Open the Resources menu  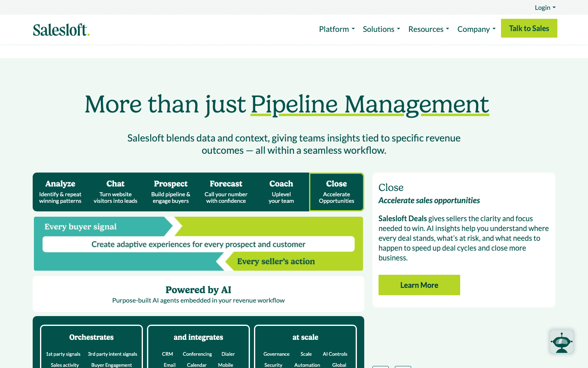[429, 29]
